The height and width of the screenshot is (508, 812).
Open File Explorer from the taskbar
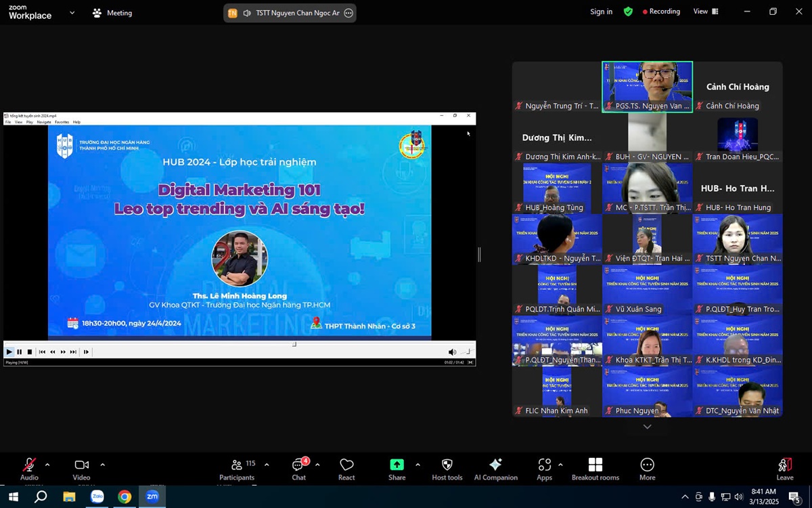(69, 496)
